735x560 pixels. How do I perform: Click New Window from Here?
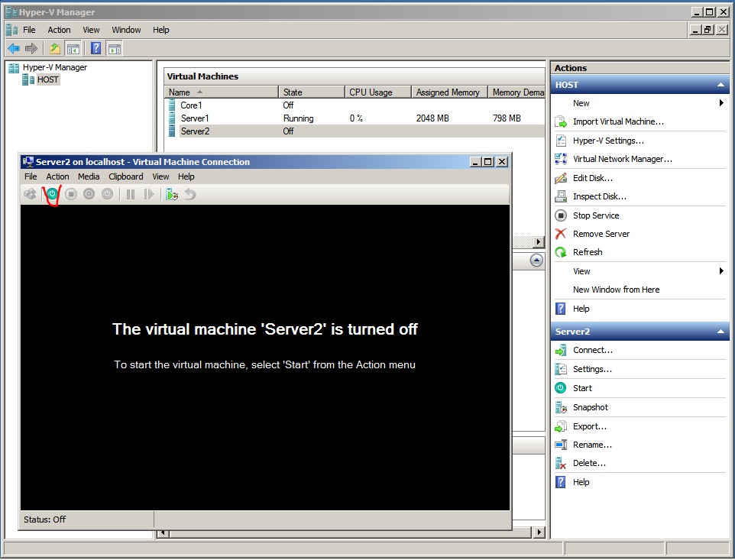[x=616, y=290]
